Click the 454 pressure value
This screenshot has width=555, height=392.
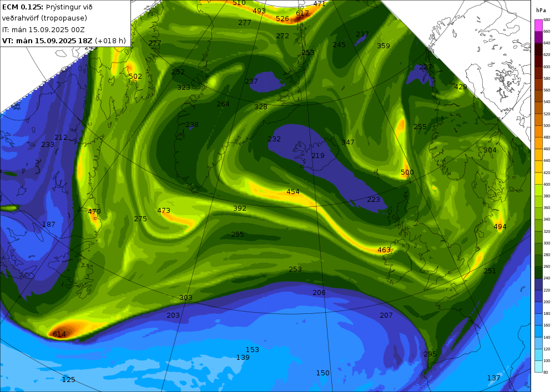[x=292, y=192]
